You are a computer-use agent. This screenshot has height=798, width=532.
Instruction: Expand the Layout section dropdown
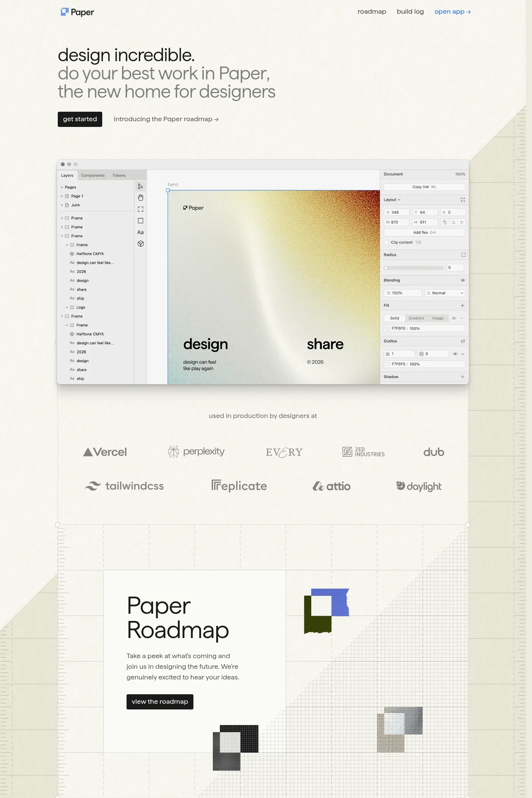pyautogui.click(x=392, y=200)
